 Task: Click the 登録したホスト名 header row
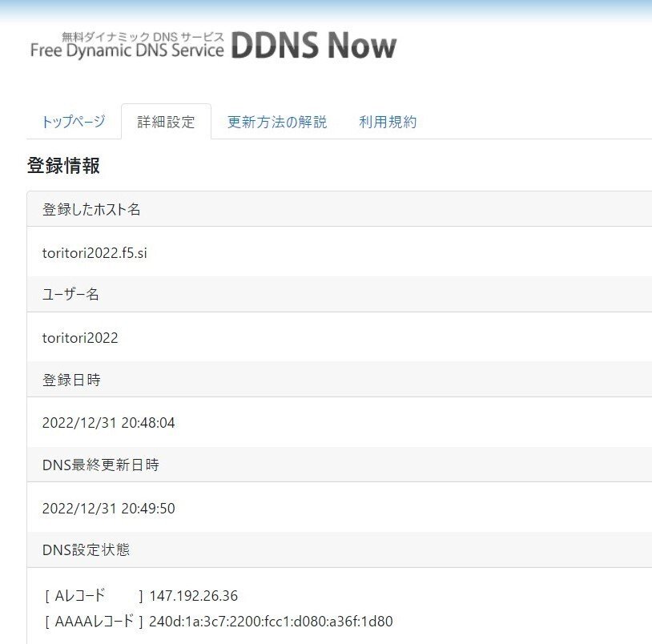(x=340, y=209)
